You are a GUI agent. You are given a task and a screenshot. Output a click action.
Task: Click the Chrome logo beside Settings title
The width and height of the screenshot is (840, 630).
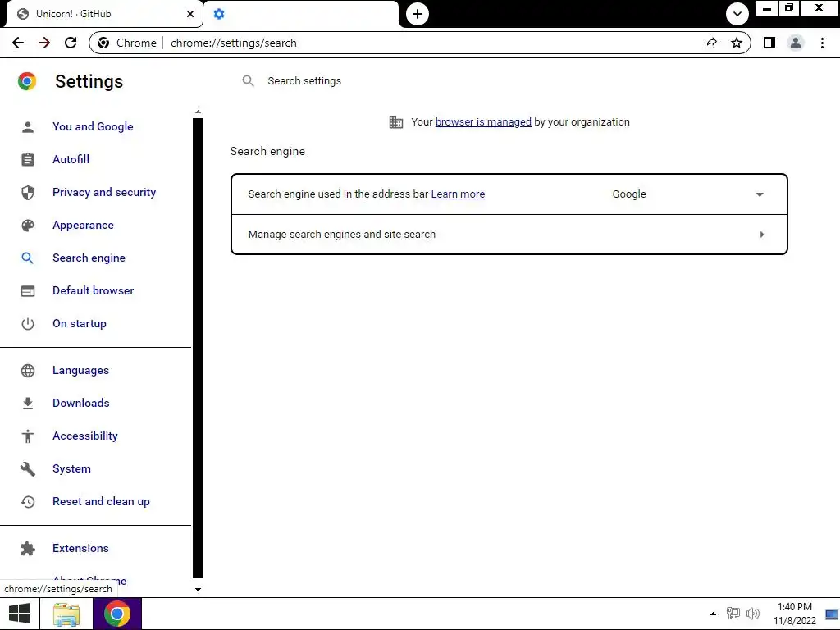pyautogui.click(x=27, y=81)
